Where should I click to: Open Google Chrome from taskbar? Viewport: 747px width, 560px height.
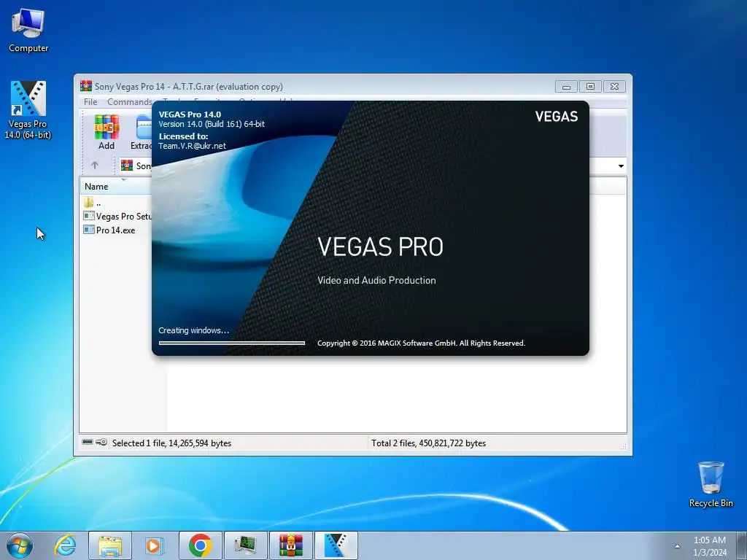200,545
